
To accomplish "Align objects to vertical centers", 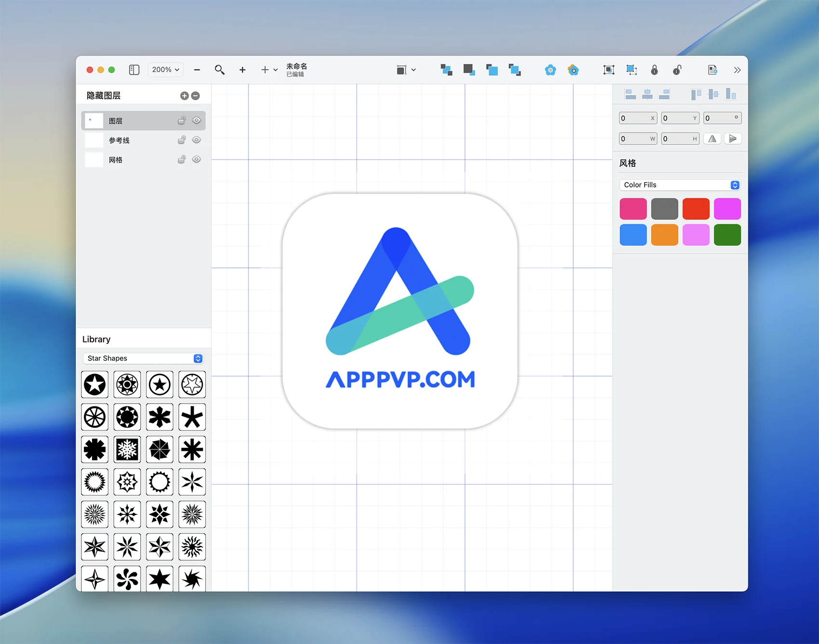I will (713, 94).
